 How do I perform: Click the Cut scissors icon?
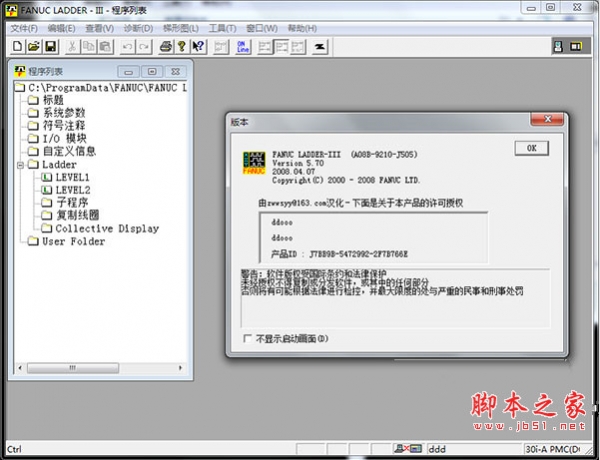(x=72, y=47)
